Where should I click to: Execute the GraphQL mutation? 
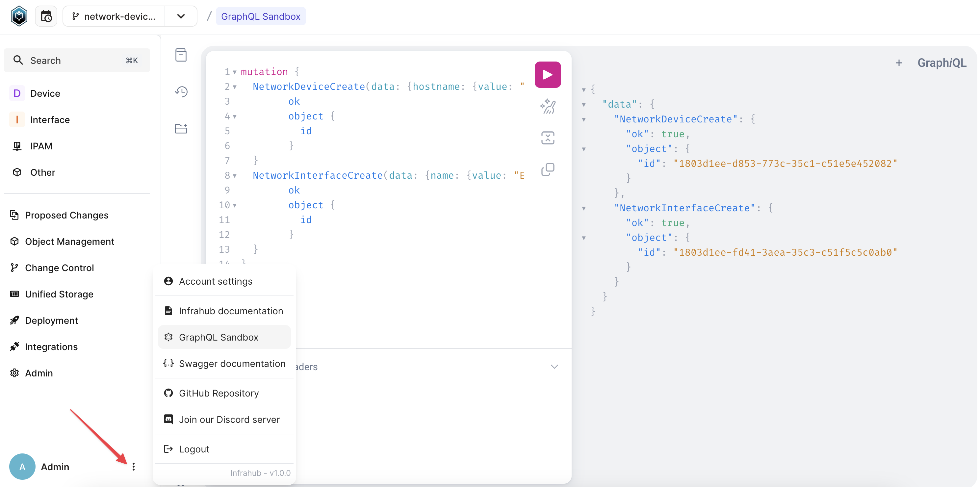[548, 74]
